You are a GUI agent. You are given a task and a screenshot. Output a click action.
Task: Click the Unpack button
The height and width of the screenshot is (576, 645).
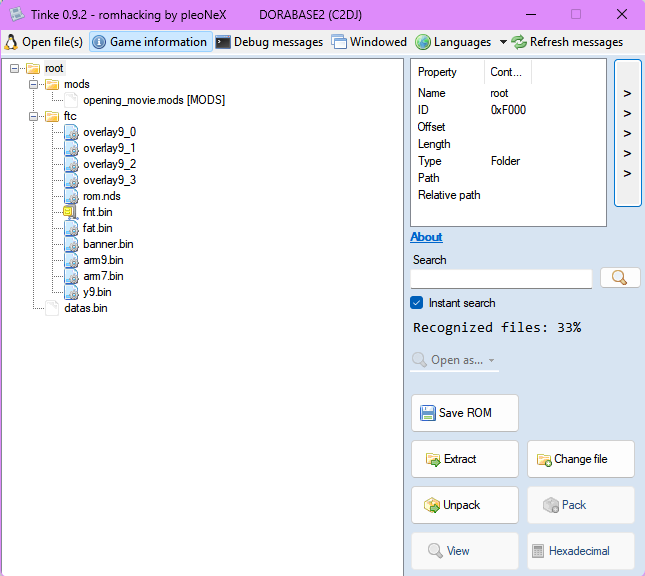[465, 505]
